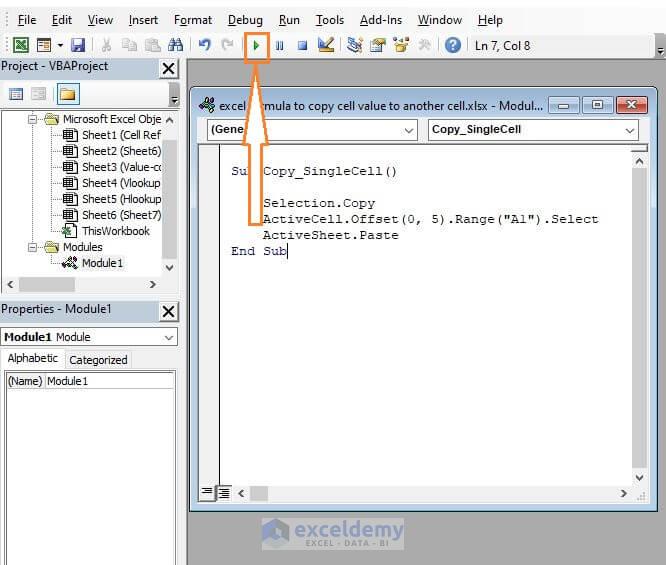Open the Format menu
Viewport: 666px width, 565px height.
pos(193,20)
